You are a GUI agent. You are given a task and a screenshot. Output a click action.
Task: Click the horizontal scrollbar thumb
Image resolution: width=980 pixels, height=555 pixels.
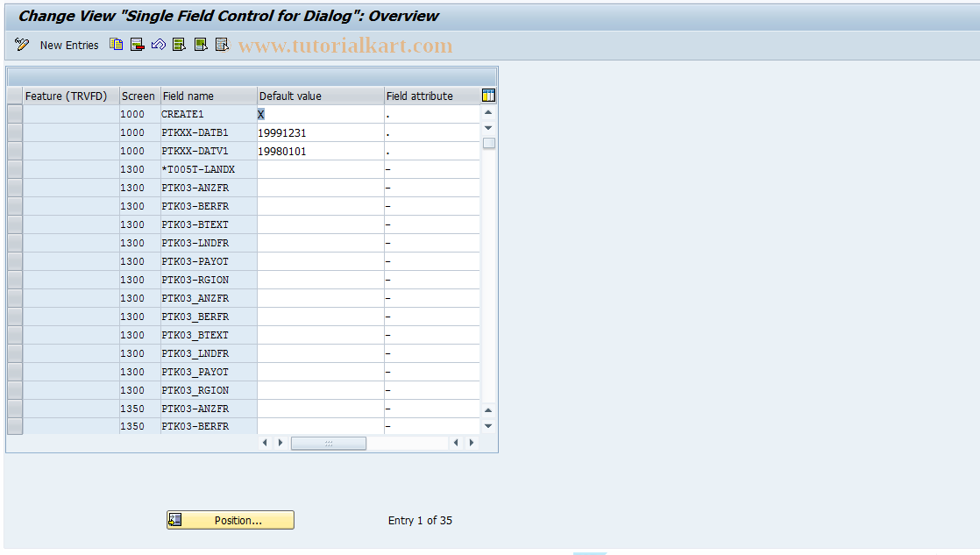click(x=329, y=443)
